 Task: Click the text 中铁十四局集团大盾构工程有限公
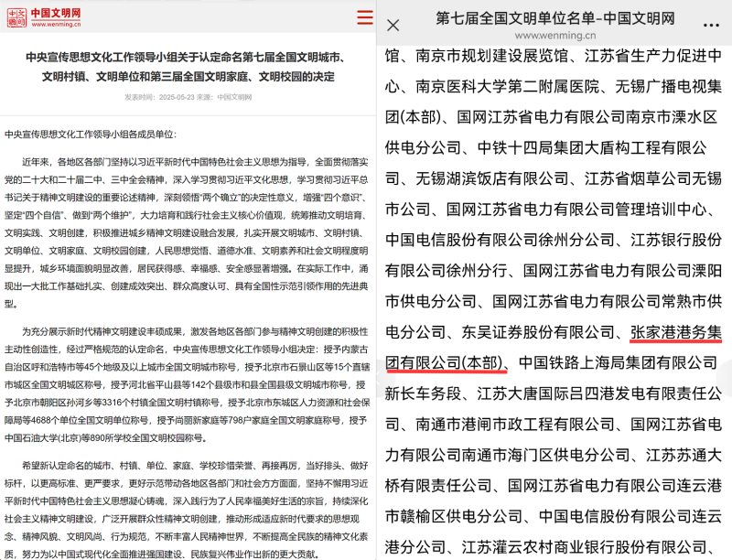coord(592,147)
